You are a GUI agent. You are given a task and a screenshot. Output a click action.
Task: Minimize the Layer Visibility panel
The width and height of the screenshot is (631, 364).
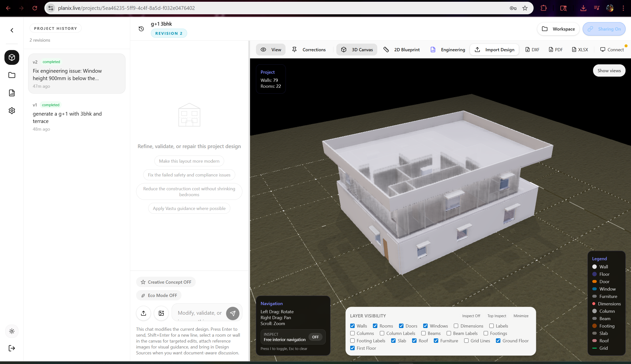(521, 316)
